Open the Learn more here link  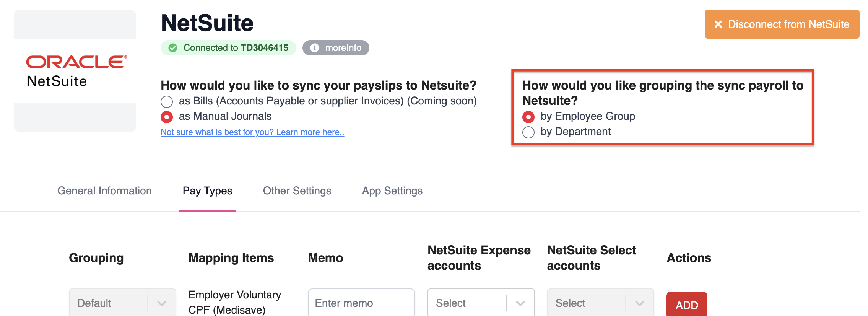(252, 132)
